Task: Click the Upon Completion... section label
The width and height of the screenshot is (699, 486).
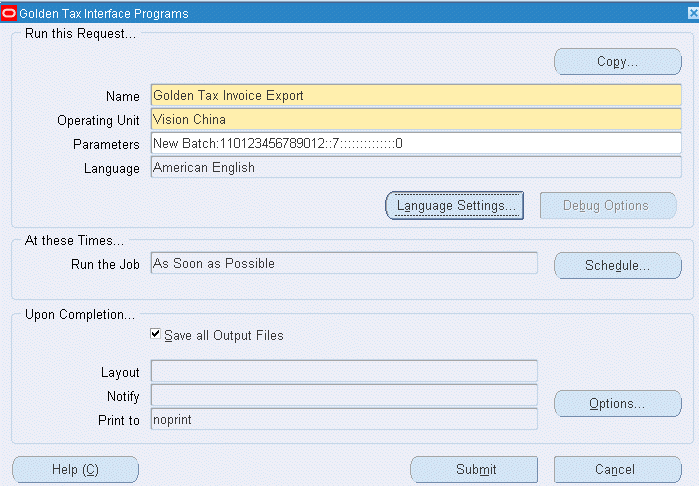Action: pos(80,315)
